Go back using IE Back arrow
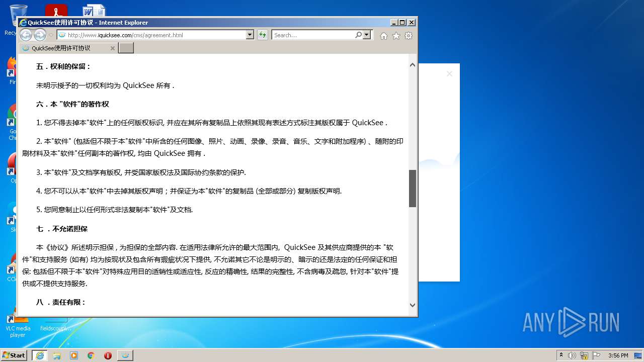This screenshot has height=362, width=644. (26, 35)
